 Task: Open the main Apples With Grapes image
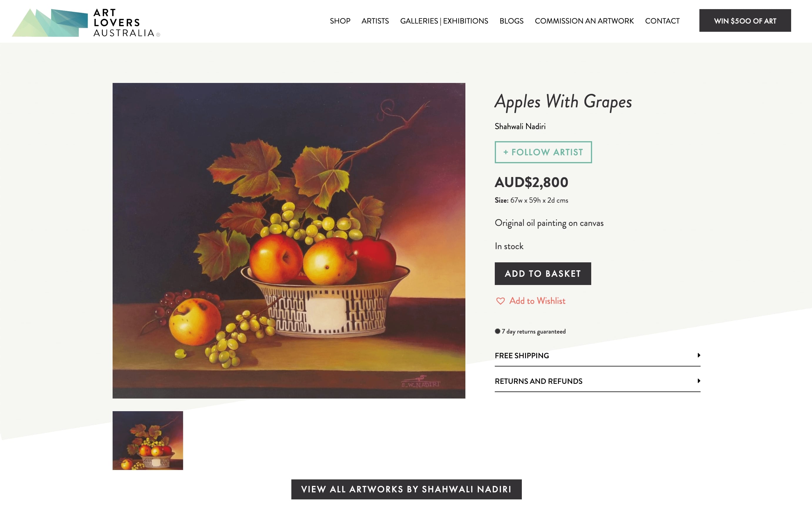[289, 241]
